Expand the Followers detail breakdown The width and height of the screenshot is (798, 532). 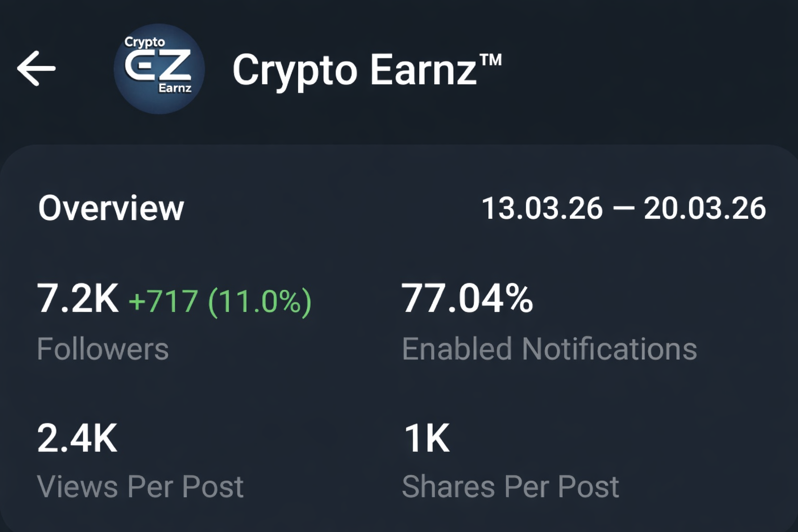(x=102, y=348)
